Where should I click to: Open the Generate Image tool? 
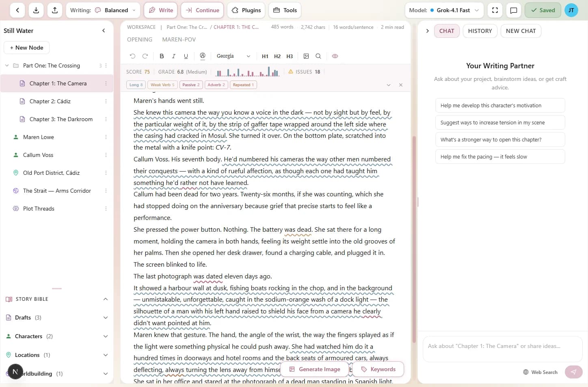click(315, 369)
